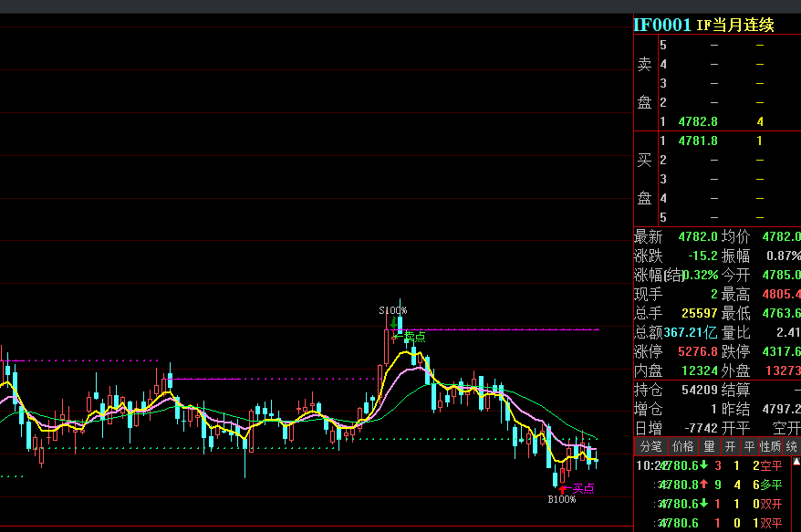The width and height of the screenshot is (801, 532).
Task: Select the 分笔 tab
Action: click(x=650, y=446)
